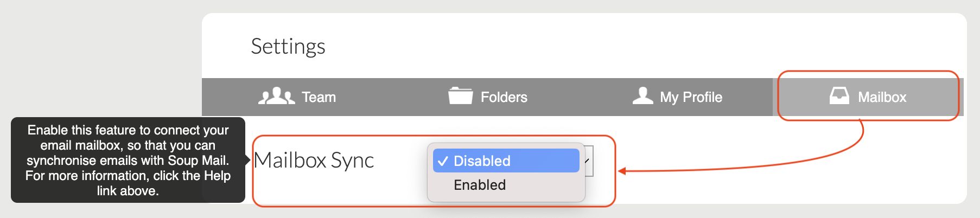
Task: Click the checkmark beside Disabled
Action: click(443, 161)
